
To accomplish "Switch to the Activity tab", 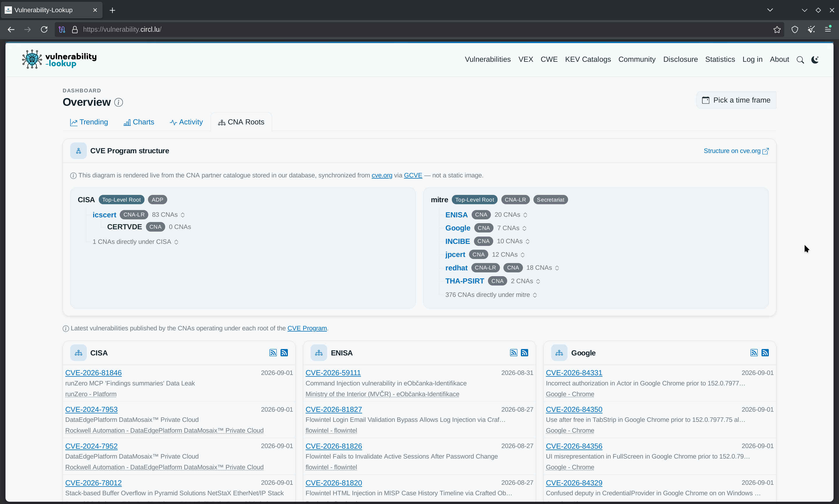I will tap(186, 122).
